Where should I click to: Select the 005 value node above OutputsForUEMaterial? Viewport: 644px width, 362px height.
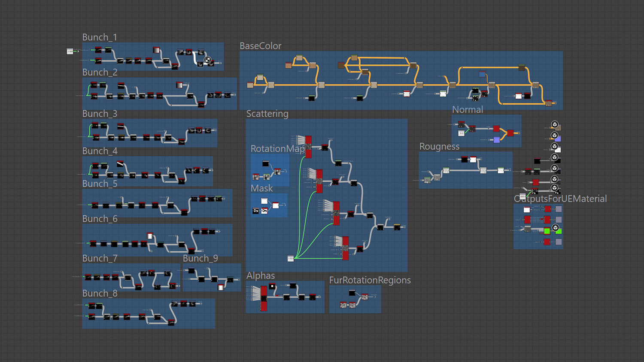[x=522, y=196]
